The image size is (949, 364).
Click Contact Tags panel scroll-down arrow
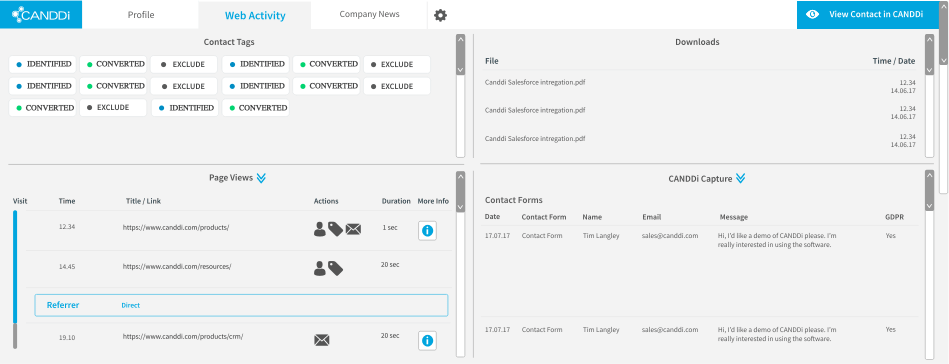coord(460,70)
